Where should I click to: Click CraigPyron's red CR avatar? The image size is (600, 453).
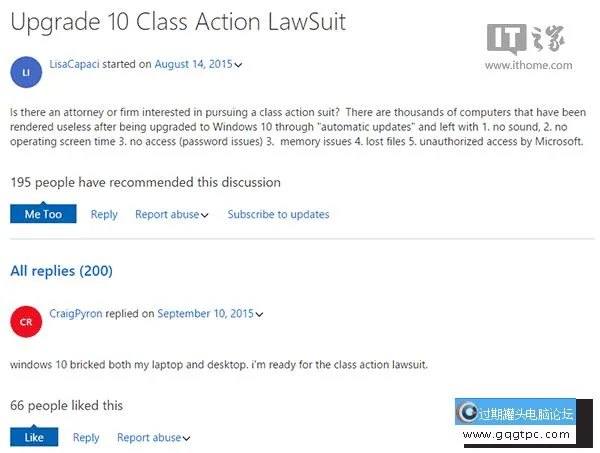click(25, 321)
